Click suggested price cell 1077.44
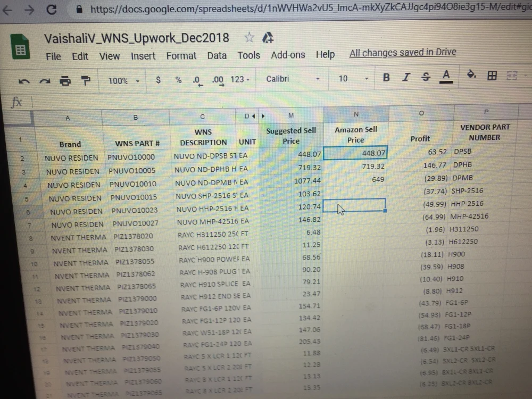This screenshot has height=399, width=532. [x=292, y=181]
